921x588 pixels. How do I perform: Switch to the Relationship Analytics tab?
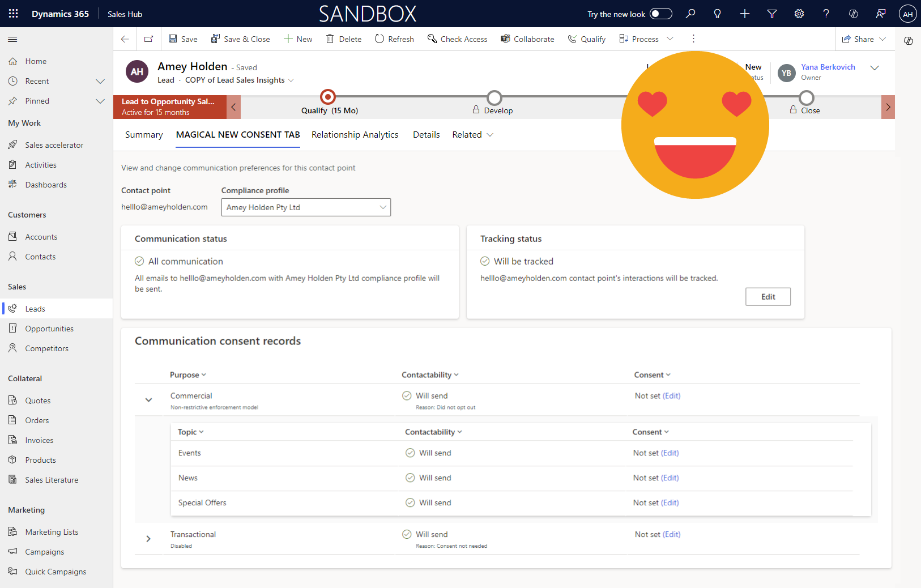pyautogui.click(x=355, y=134)
